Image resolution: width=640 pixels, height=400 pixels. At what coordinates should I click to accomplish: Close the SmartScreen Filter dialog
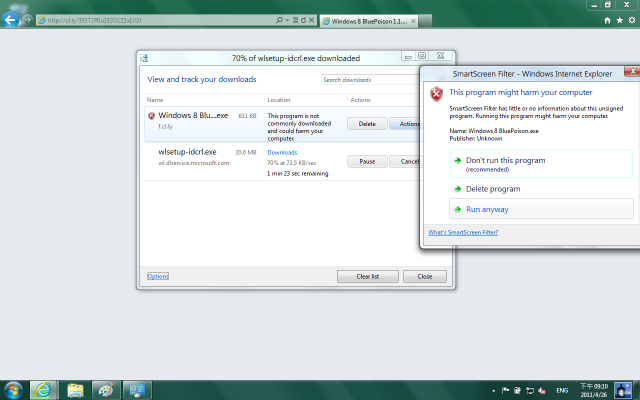pos(632,71)
